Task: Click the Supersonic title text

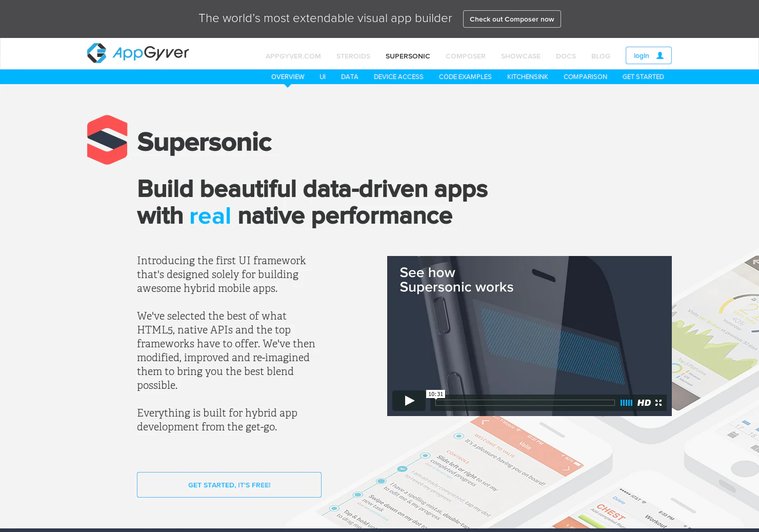Action: pyautogui.click(x=205, y=142)
